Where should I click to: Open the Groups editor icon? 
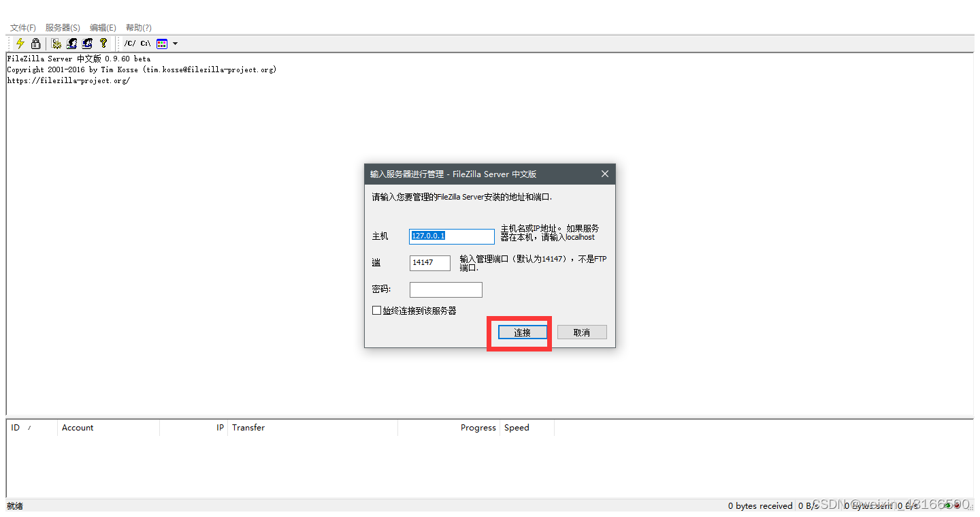[x=87, y=44]
